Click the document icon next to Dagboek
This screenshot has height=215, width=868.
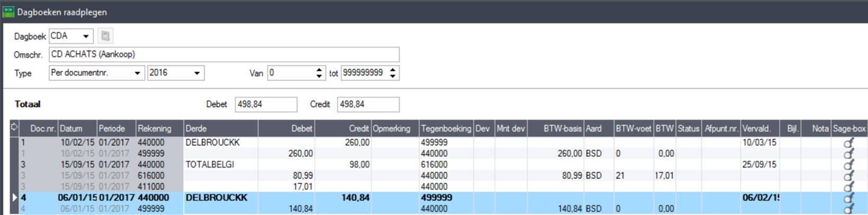pyautogui.click(x=105, y=36)
